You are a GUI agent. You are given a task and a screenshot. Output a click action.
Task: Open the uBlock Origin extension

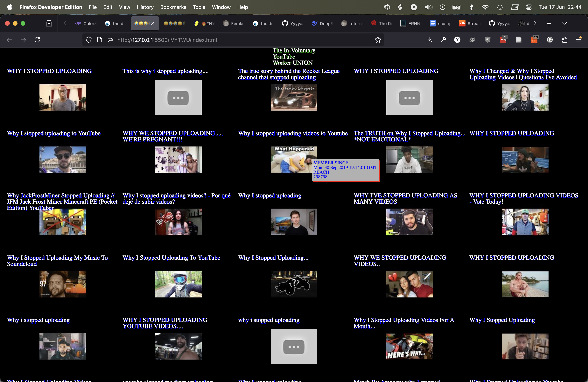coord(488,39)
